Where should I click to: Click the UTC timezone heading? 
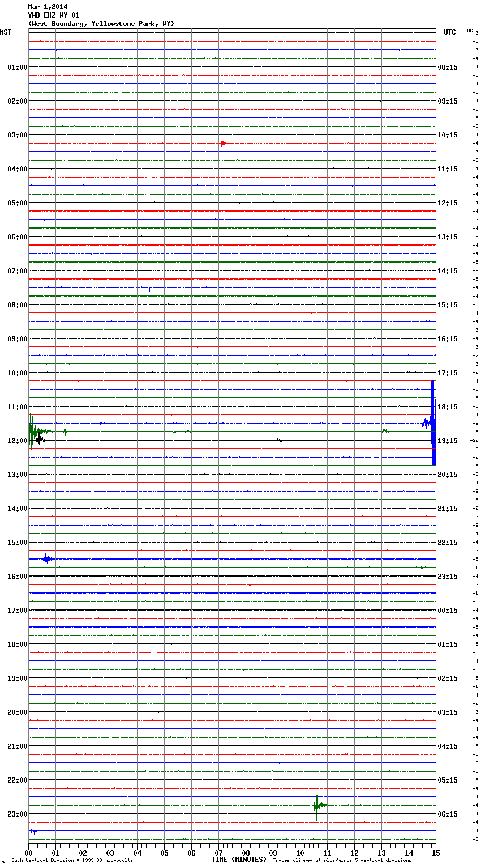click(450, 32)
